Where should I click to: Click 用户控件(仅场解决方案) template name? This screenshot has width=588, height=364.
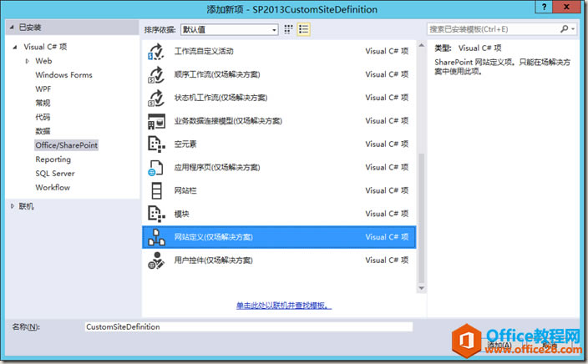213,260
